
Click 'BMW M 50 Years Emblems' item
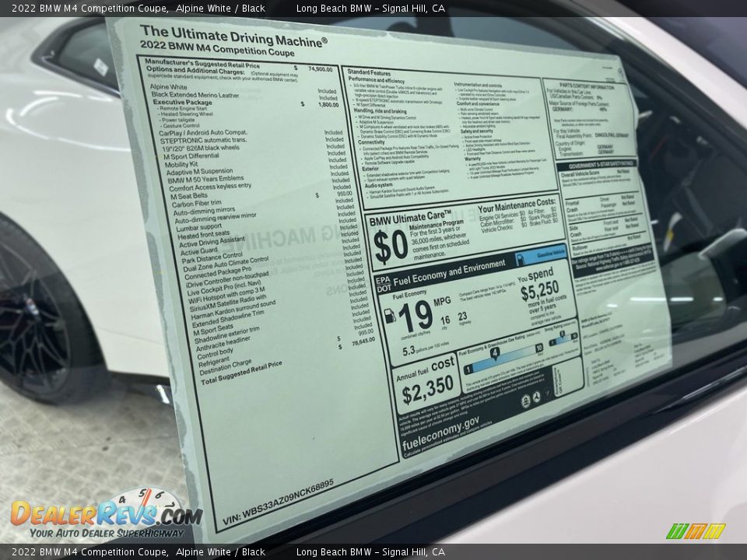pos(205,180)
